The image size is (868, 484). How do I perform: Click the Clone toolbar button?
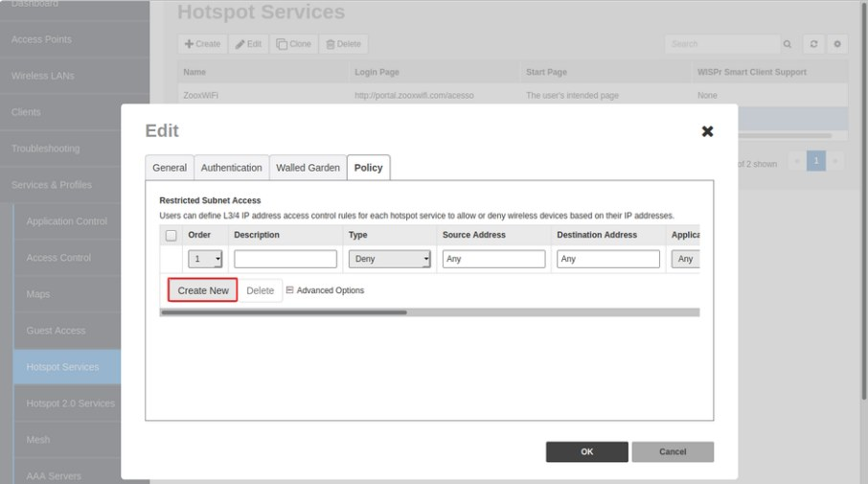tap(293, 44)
